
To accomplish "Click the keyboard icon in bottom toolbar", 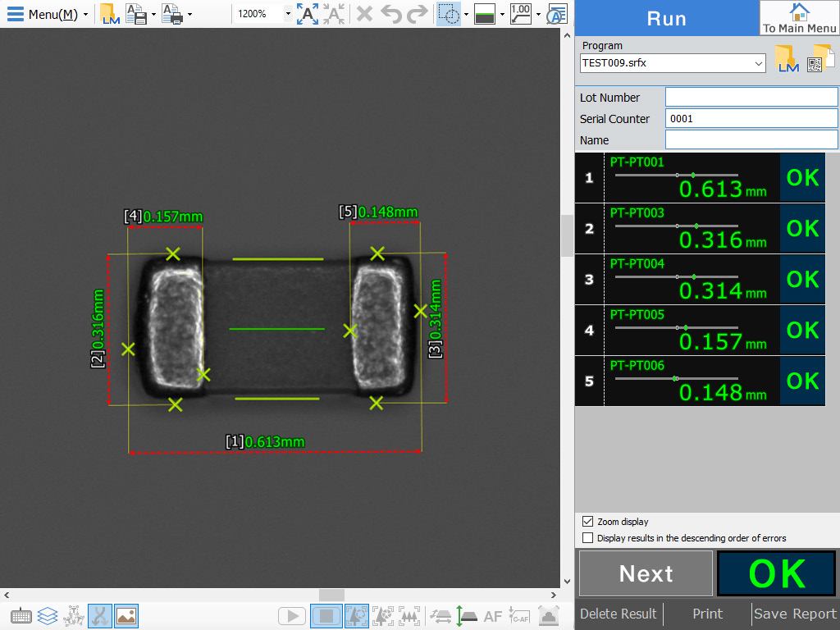I will (21, 615).
